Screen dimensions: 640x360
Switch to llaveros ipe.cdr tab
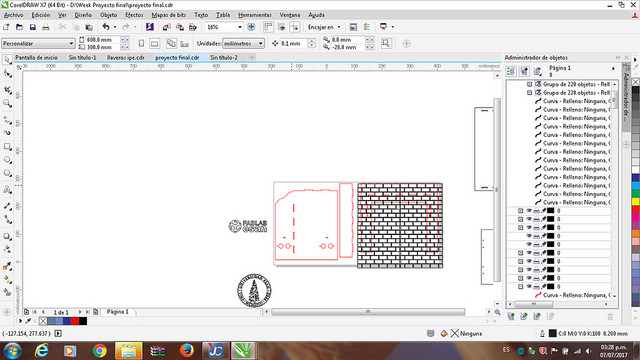[126, 58]
